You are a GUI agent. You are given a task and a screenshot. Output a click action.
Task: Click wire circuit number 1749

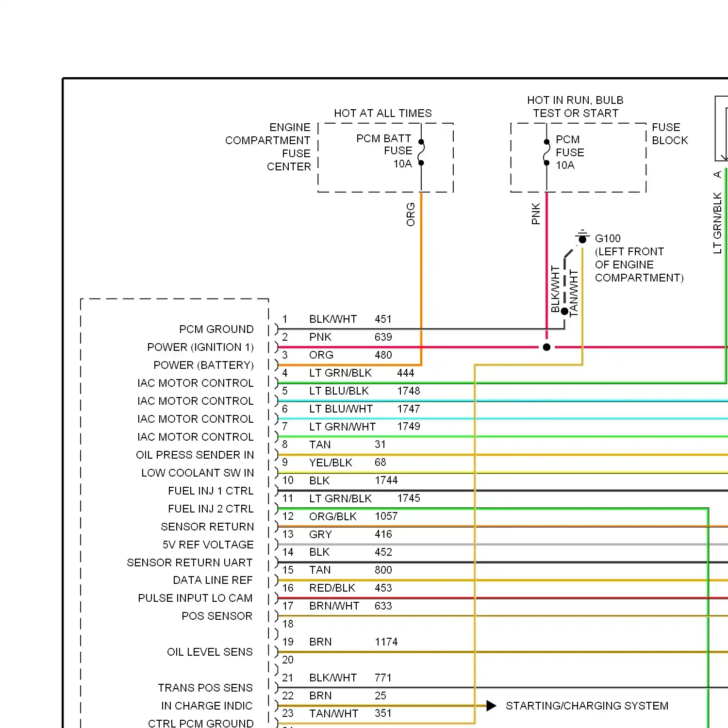(409, 426)
